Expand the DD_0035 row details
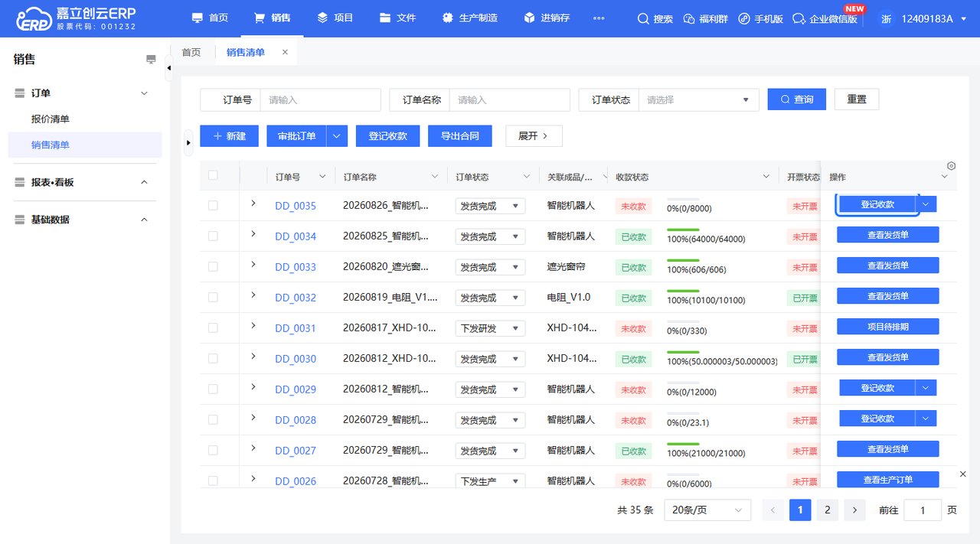This screenshot has height=544, width=980. (253, 203)
